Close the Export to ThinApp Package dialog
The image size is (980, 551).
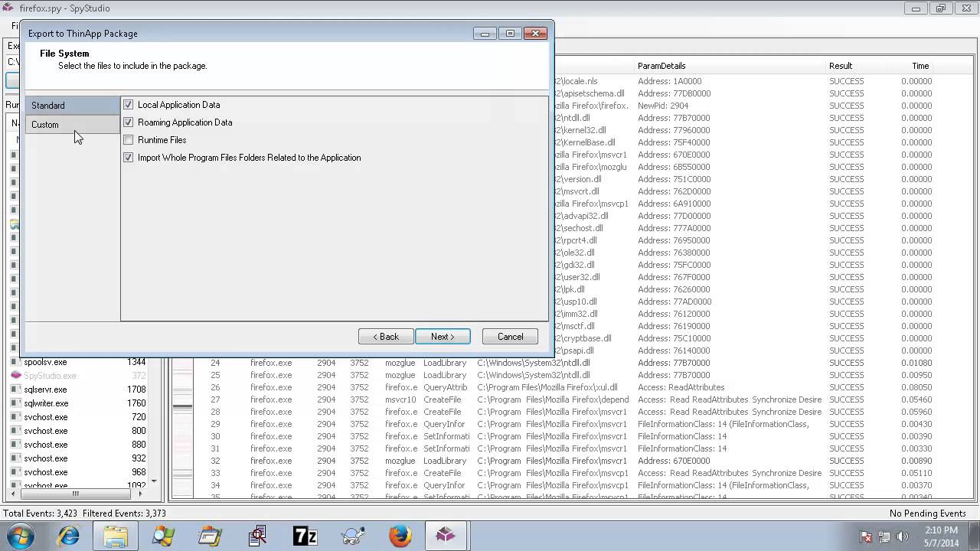[x=535, y=34]
